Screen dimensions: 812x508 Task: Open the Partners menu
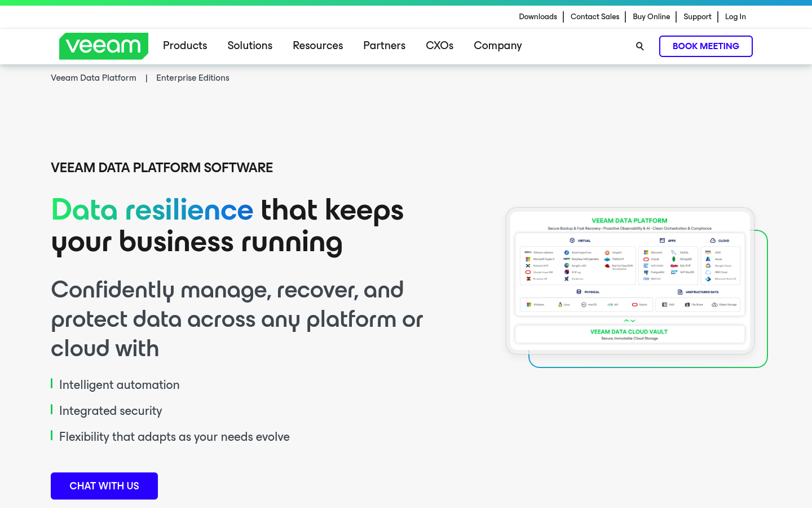coord(384,46)
